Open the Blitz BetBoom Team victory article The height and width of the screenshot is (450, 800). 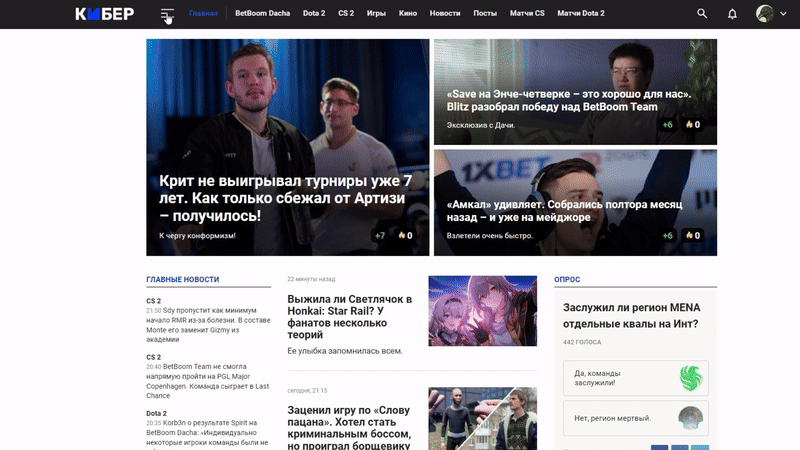[x=569, y=101]
